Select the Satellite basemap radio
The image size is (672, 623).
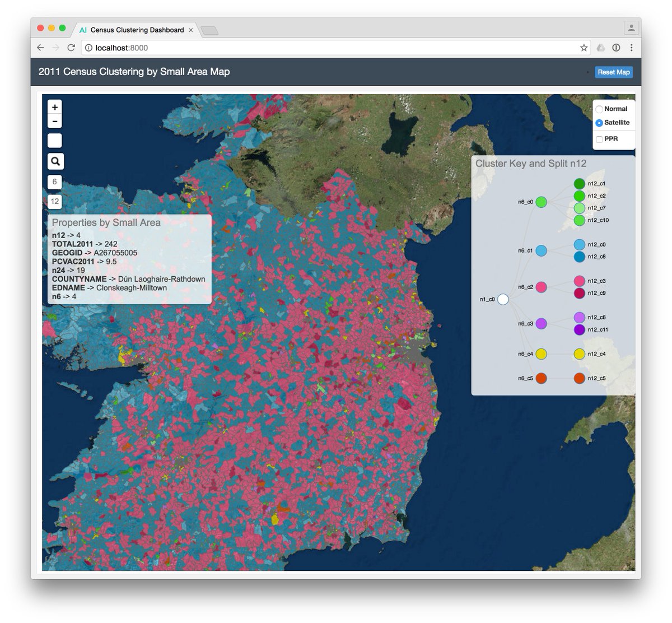599,123
